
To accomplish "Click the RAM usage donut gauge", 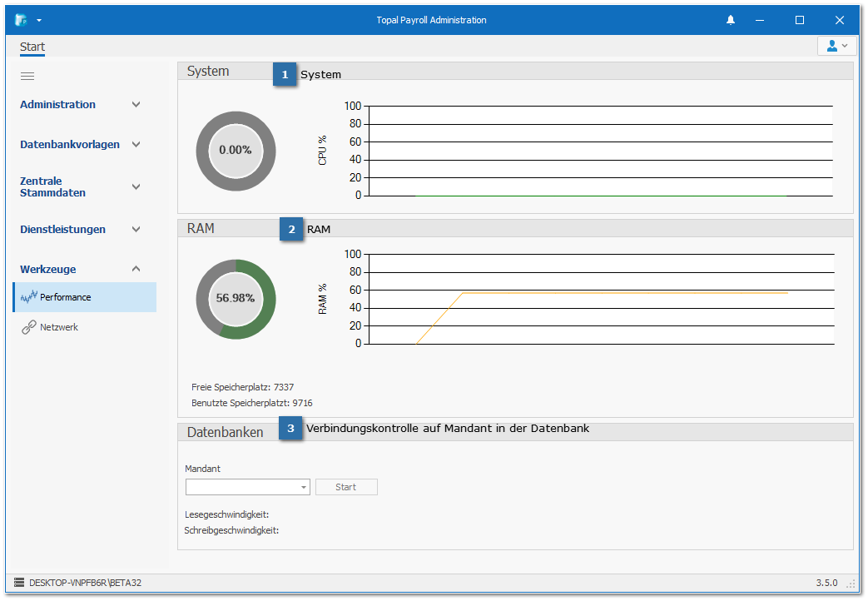I will 236,298.
